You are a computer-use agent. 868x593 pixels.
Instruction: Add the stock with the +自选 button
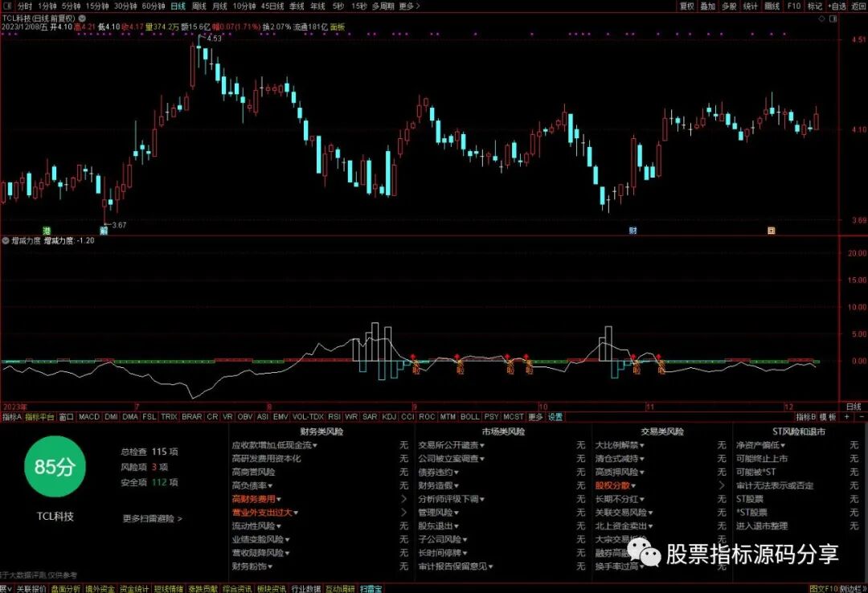[x=838, y=6]
